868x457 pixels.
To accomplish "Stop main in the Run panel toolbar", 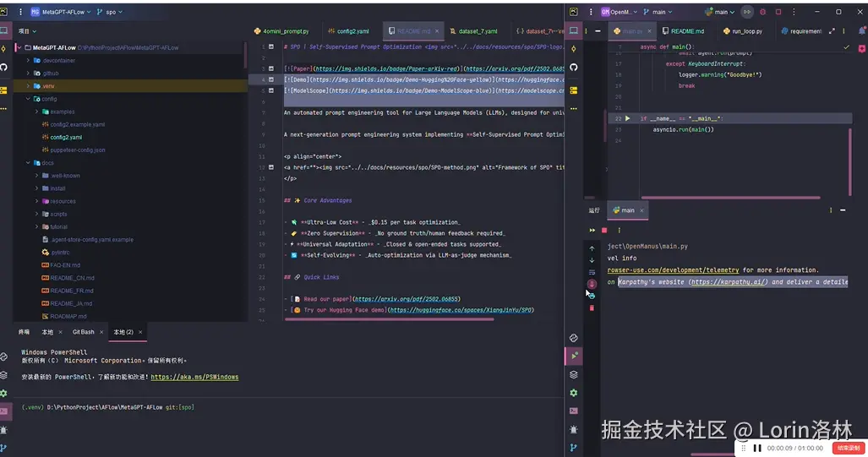I will [x=604, y=230].
